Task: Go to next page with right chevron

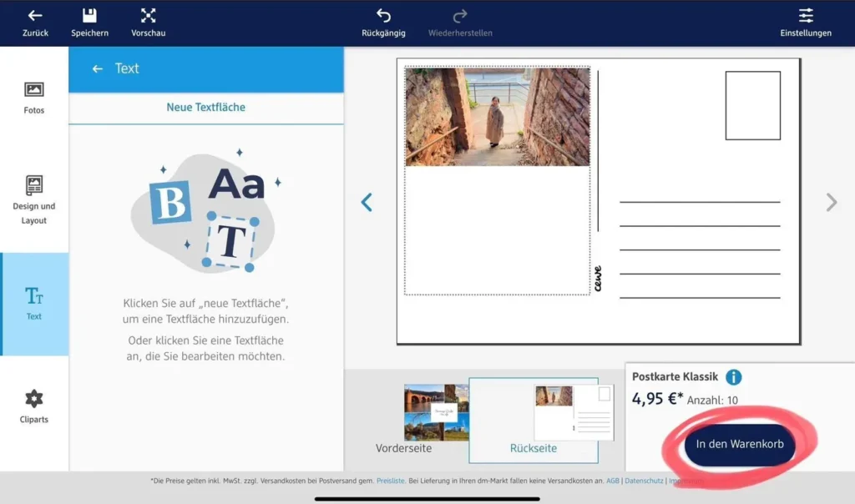Action: tap(831, 202)
